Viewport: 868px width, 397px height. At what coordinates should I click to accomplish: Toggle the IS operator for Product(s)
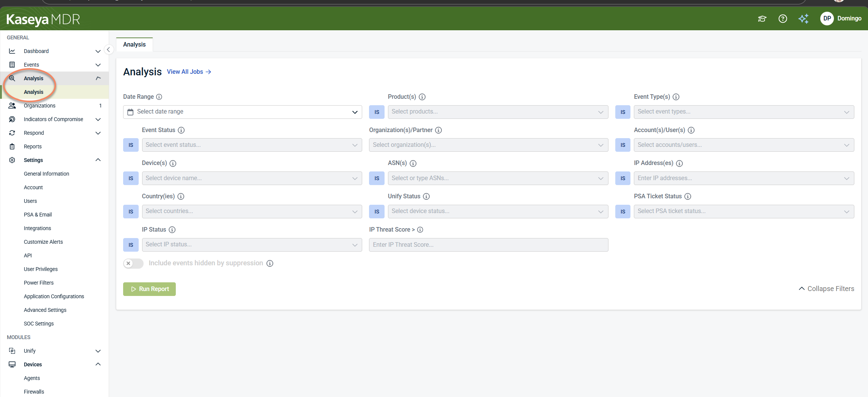click(377, 112)
